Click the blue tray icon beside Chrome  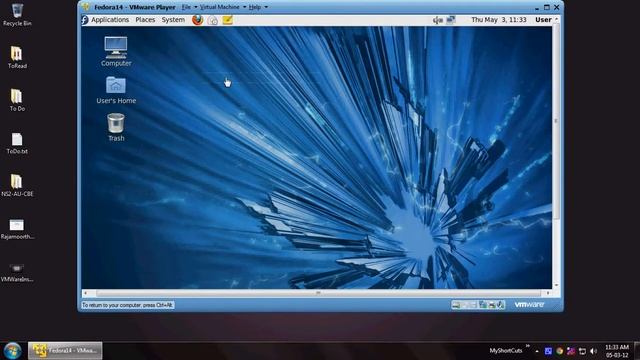548,351
